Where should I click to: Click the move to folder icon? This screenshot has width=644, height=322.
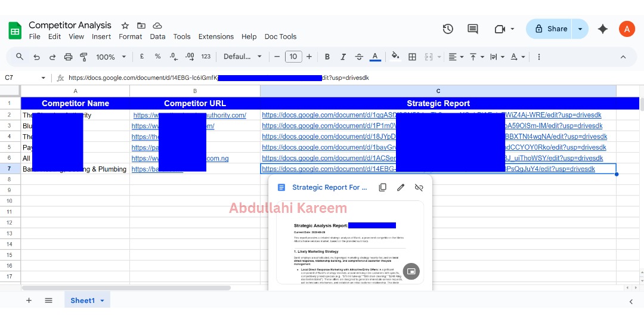coord(141,26)
